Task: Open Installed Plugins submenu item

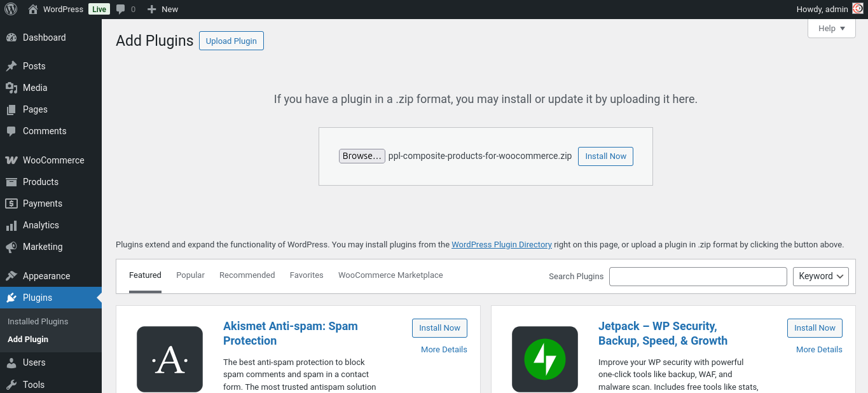Action: [38, 321]
